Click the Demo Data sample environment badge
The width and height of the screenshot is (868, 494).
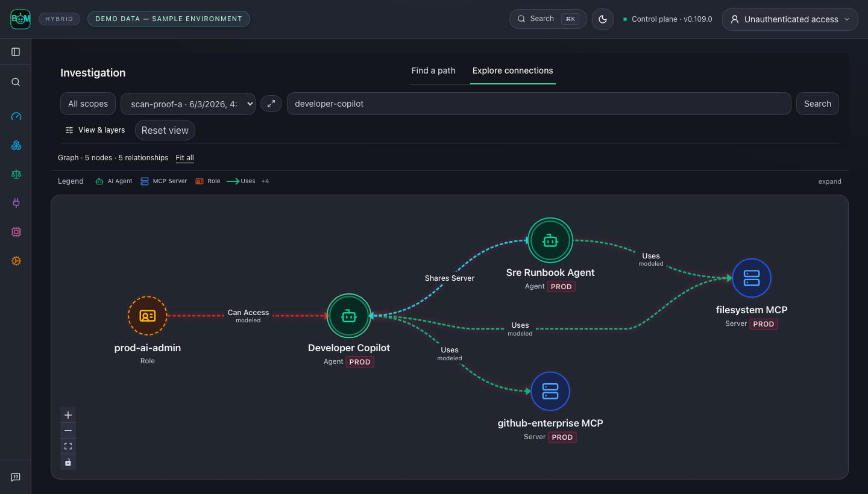(169, 19)
